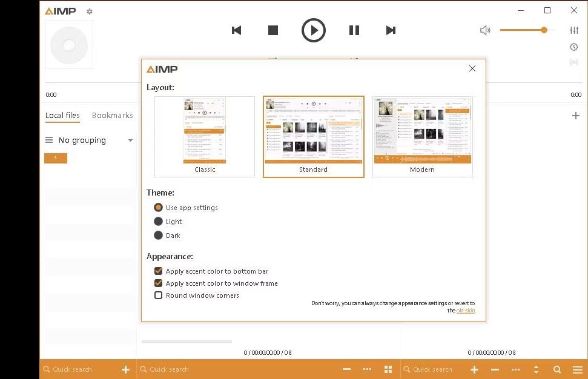Image resolution: width=588 pixels, height=379 pixels.
Task: Select the Dark theme option
Action: 167,236
